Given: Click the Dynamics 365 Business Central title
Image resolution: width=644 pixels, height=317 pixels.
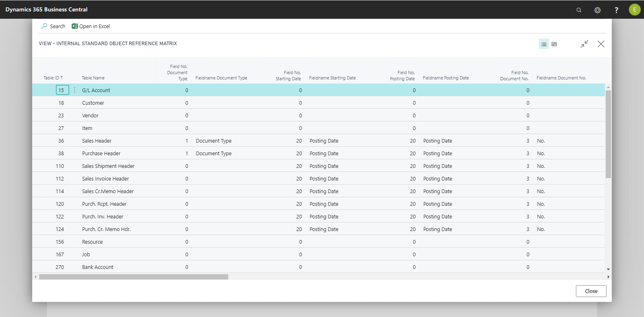Looking at the screenshot, I should click(x=46, y=9).
